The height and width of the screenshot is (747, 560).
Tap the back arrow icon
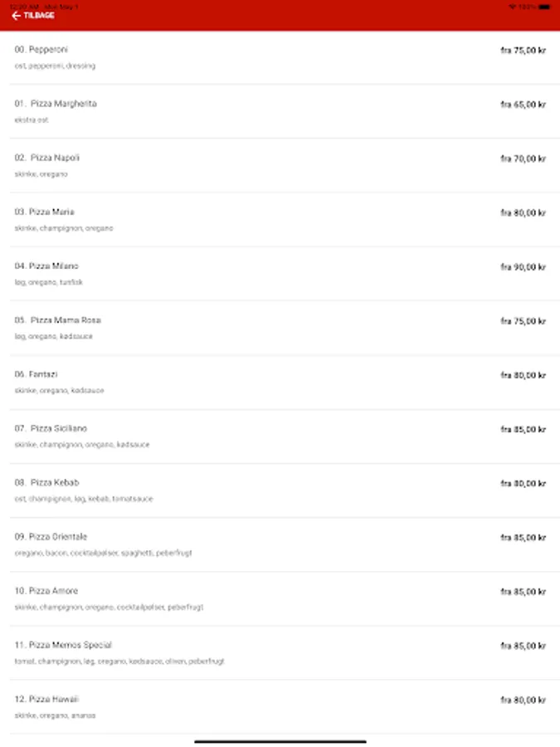coord(16,16)
